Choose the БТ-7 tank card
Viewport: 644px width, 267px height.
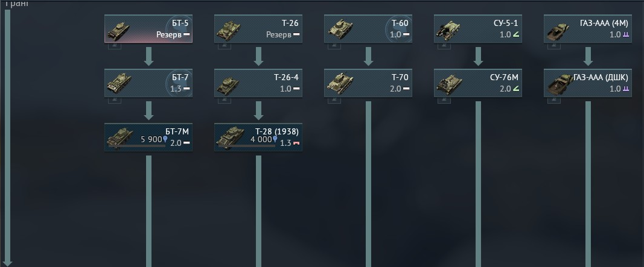[x=148, y=83]
